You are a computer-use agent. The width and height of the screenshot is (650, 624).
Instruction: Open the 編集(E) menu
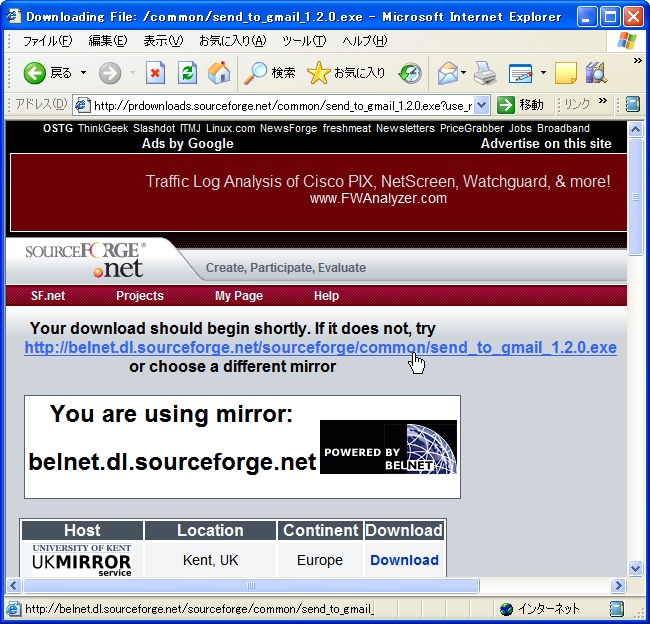tap(108, 41)
